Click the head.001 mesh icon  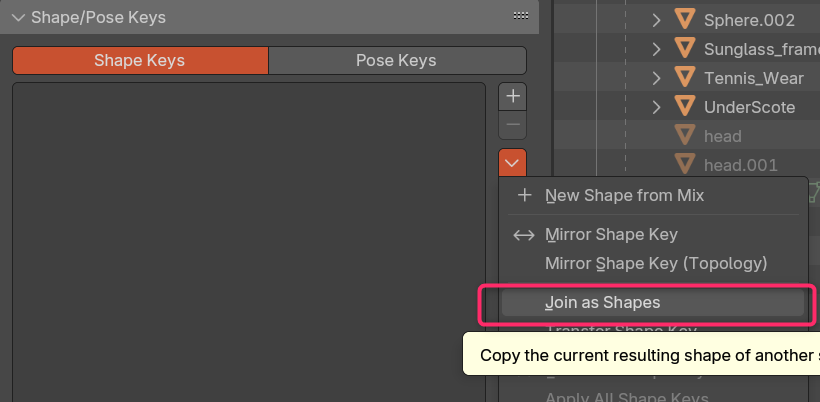point(684,165)
